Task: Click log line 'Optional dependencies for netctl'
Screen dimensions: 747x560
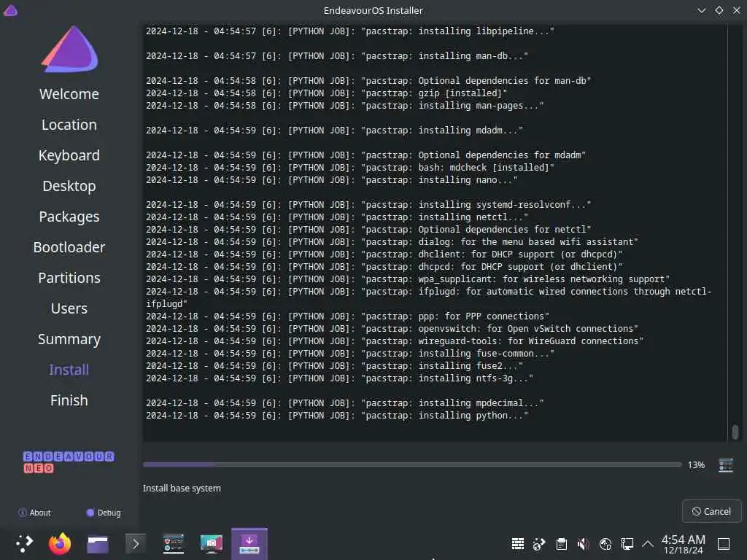Action: coord(368,230)
